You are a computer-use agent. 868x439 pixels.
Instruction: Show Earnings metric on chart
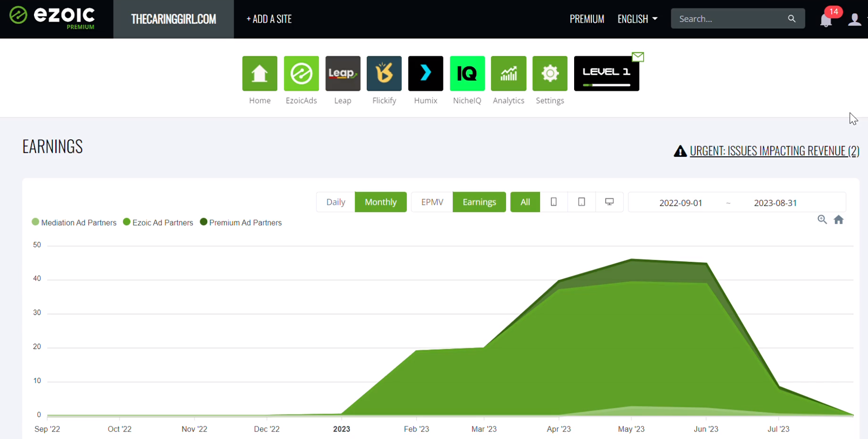[479, 202]
